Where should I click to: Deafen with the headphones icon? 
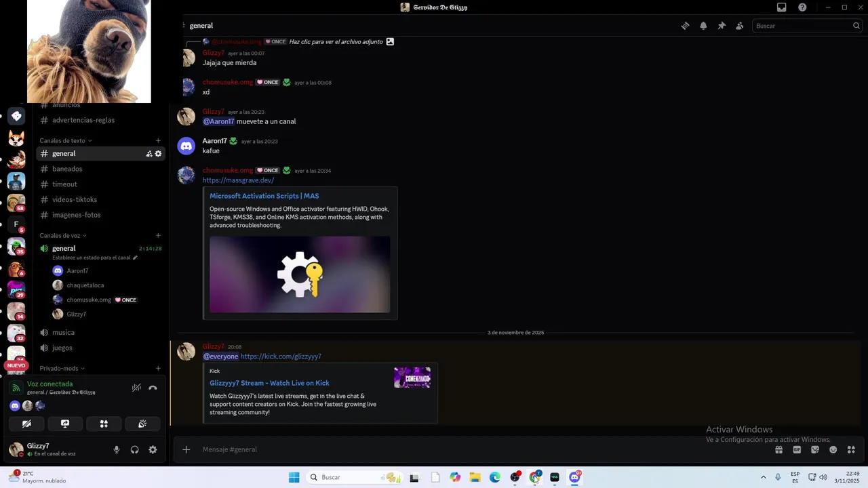coord(135,449)
